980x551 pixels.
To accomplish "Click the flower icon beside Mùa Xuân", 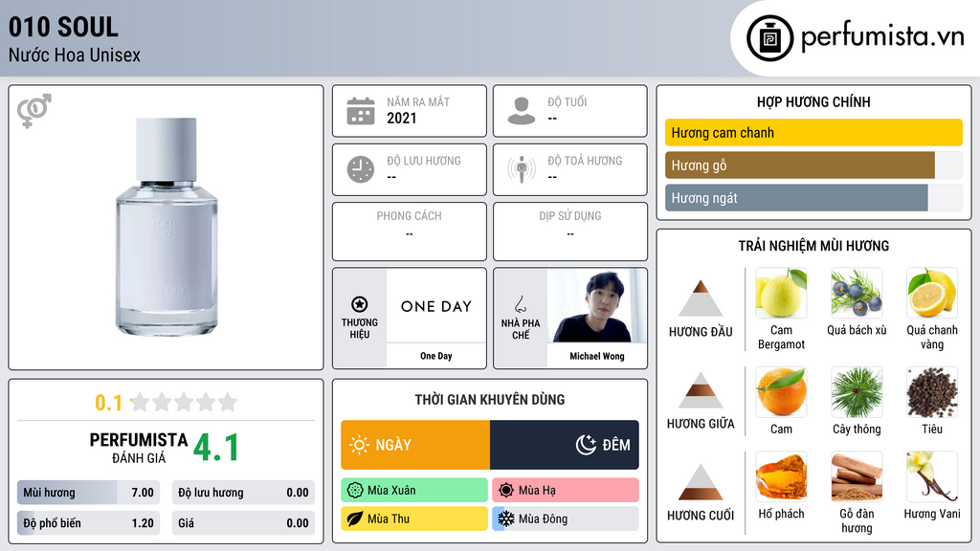I will [355, 491].
